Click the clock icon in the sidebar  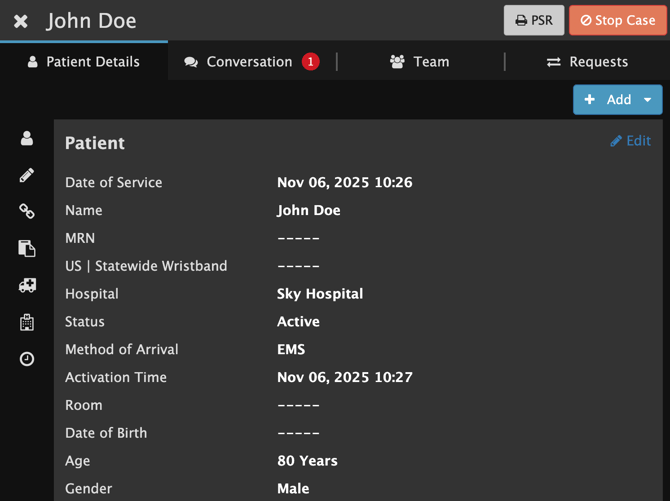coord(27,359)
